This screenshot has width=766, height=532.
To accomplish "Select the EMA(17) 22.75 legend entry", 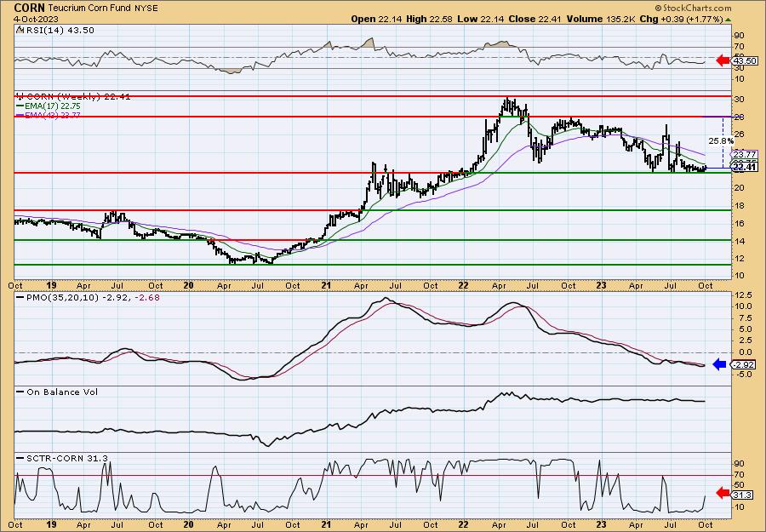I will coord(49,106).
